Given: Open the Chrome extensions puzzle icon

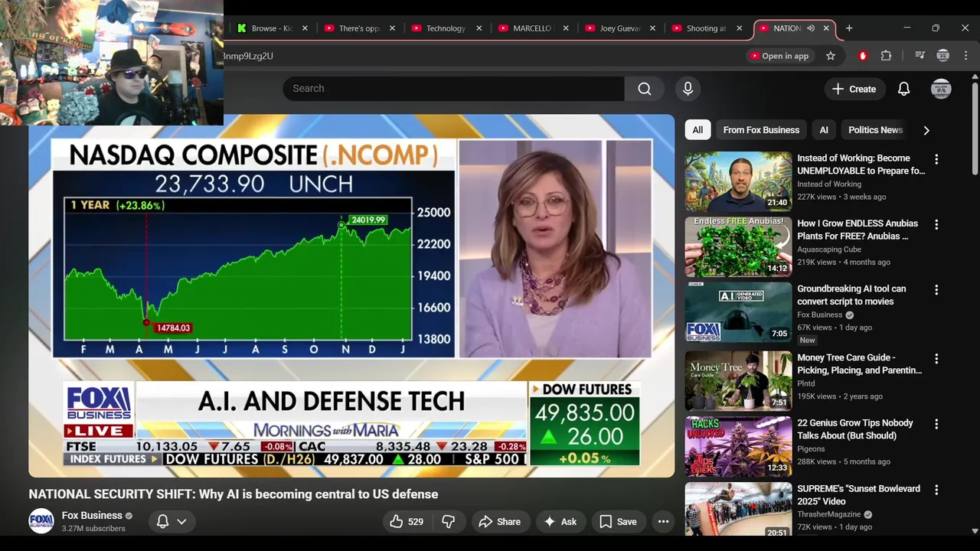Looking at the screenshot, I should point(887,56).
